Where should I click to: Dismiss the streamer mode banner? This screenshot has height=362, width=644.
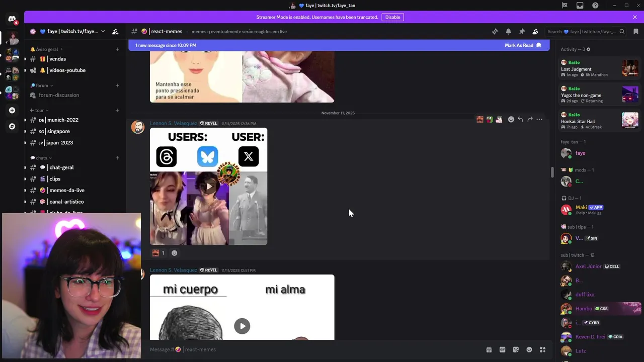(635, 17)
